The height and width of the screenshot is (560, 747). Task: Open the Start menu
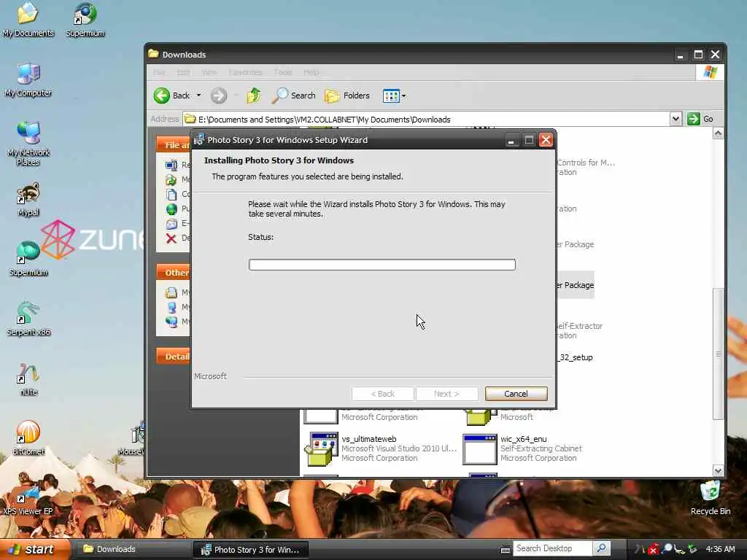[34, 550]
